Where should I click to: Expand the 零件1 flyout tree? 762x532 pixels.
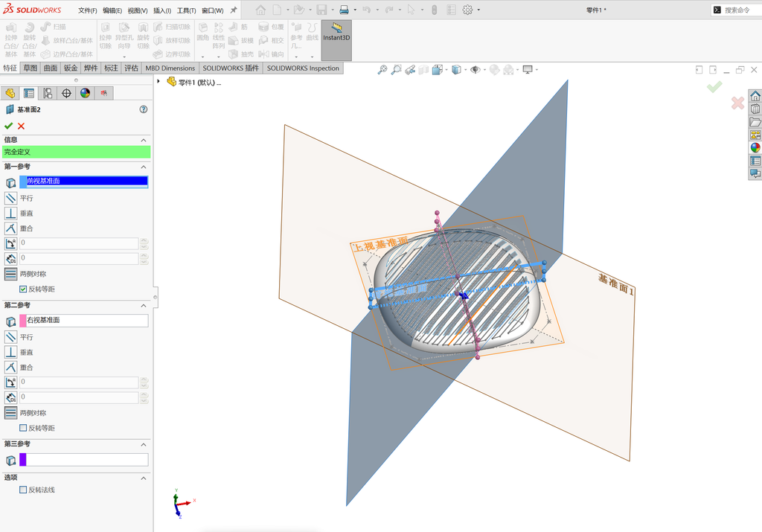tap(159, 81)
